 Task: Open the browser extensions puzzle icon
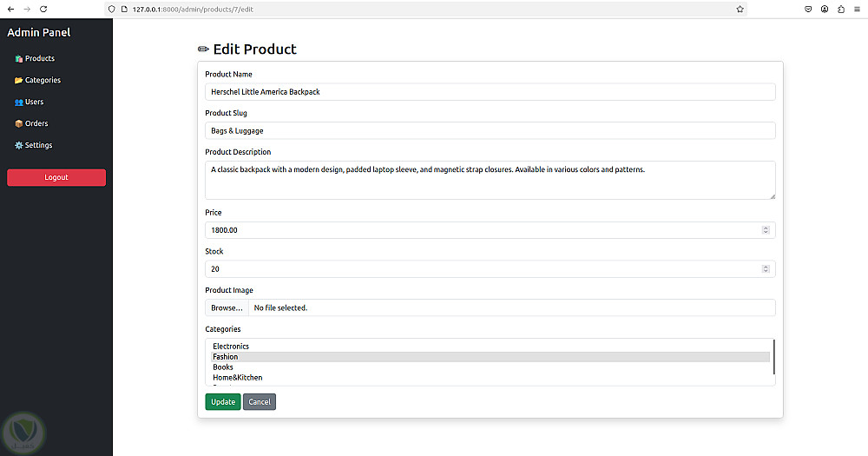841,9
